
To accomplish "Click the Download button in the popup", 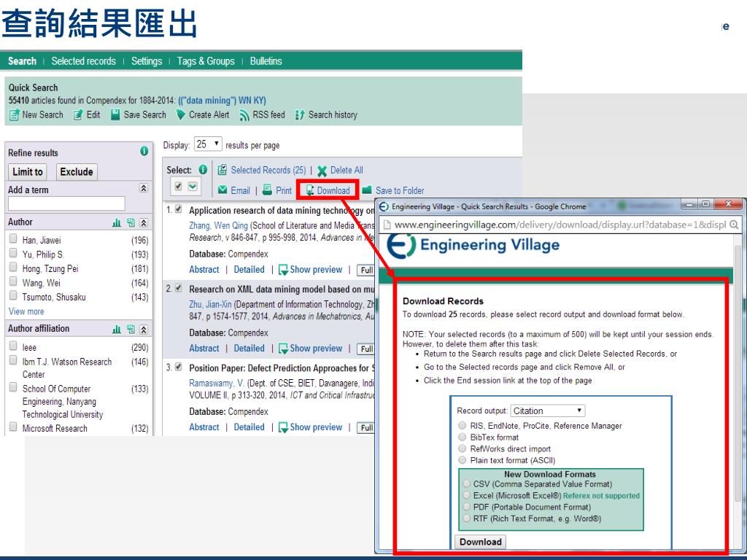I will click(481, 542).
